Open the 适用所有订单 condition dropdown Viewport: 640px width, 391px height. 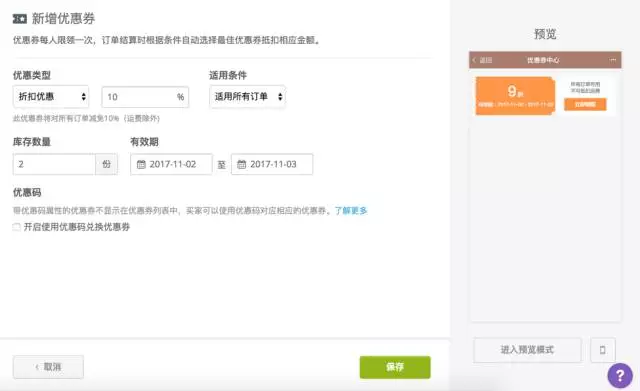(x=247, y=97)
